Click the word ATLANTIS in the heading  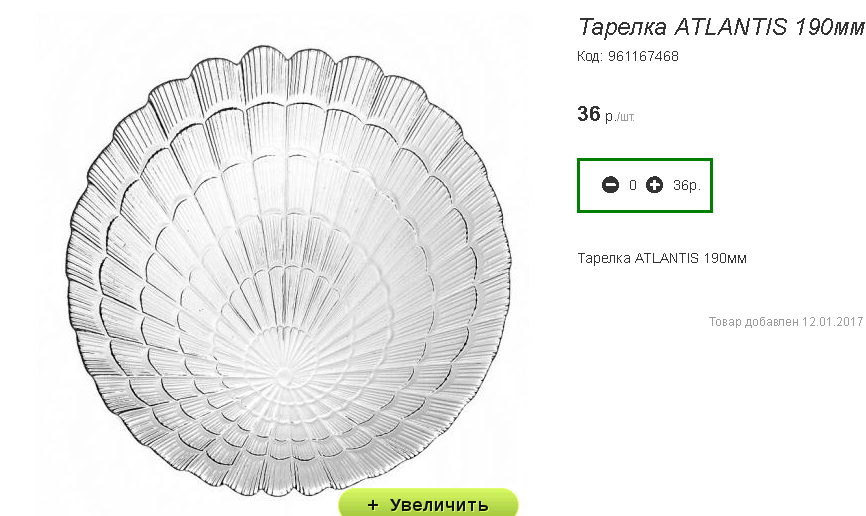pyautogui.click(x=730, y=27)
